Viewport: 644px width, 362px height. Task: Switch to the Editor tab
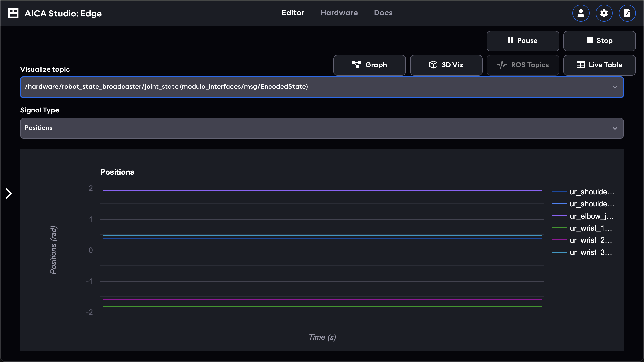pyautogui.click(x=293, y=13)
